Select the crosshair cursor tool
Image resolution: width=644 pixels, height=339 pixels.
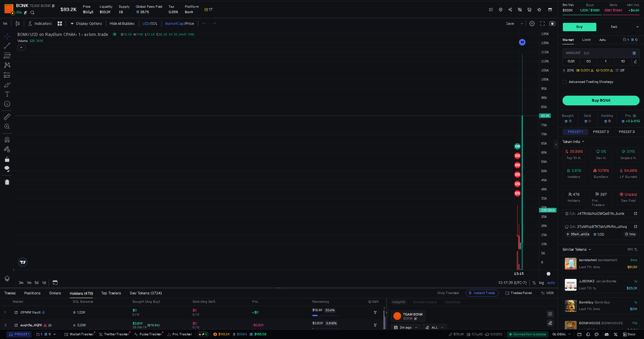(7, 36)
